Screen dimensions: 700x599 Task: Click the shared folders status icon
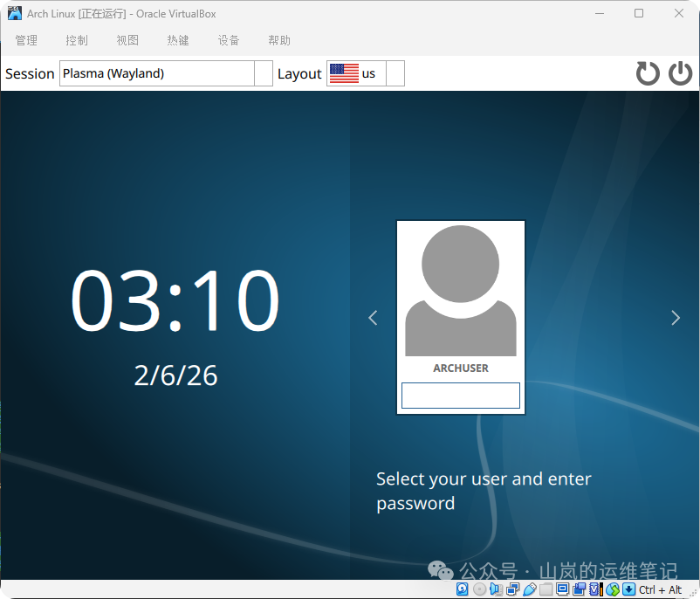click(546, 589)
